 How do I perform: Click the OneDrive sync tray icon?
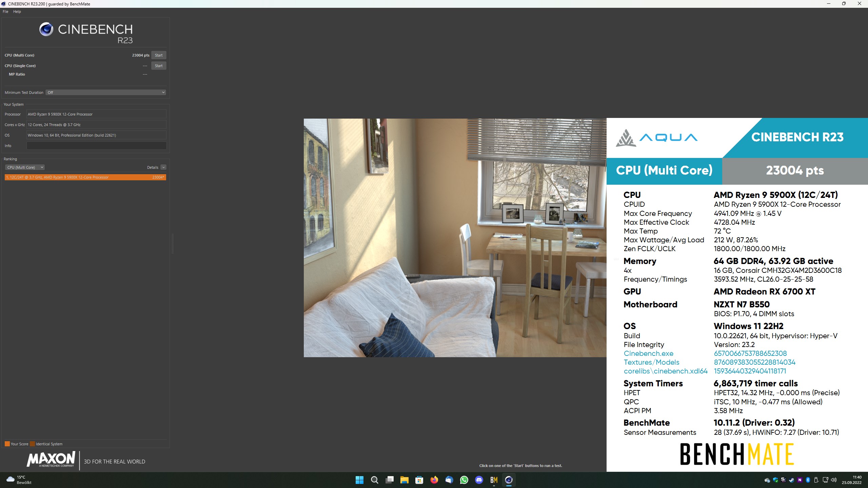767,480
